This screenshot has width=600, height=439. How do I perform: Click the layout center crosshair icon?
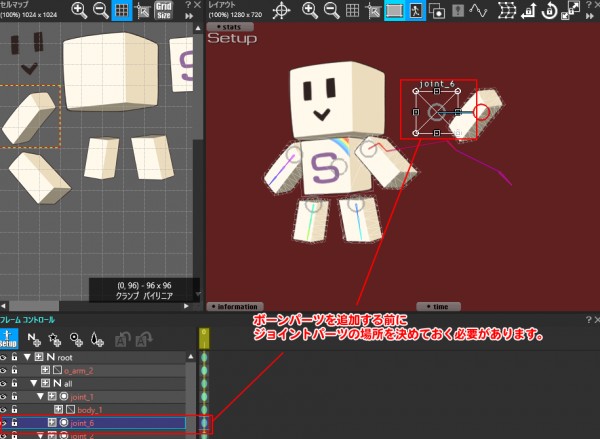283,11
